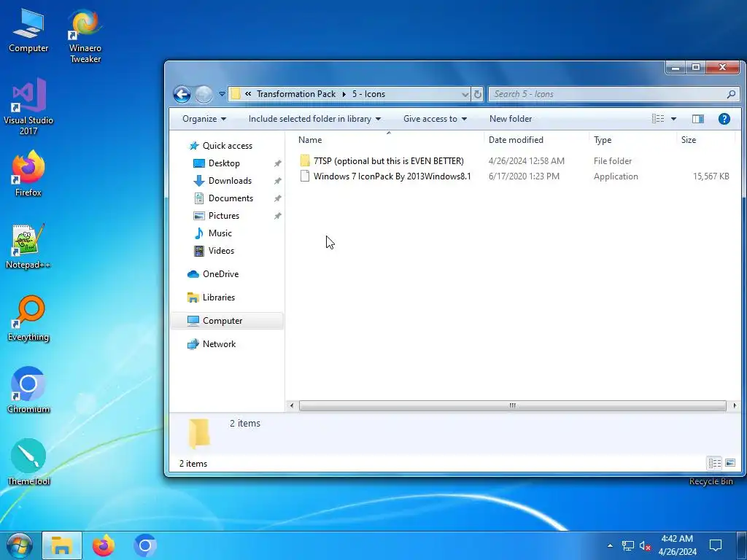Open Explorer Help
The image size is (747, 560).
[x=724, y=119]
